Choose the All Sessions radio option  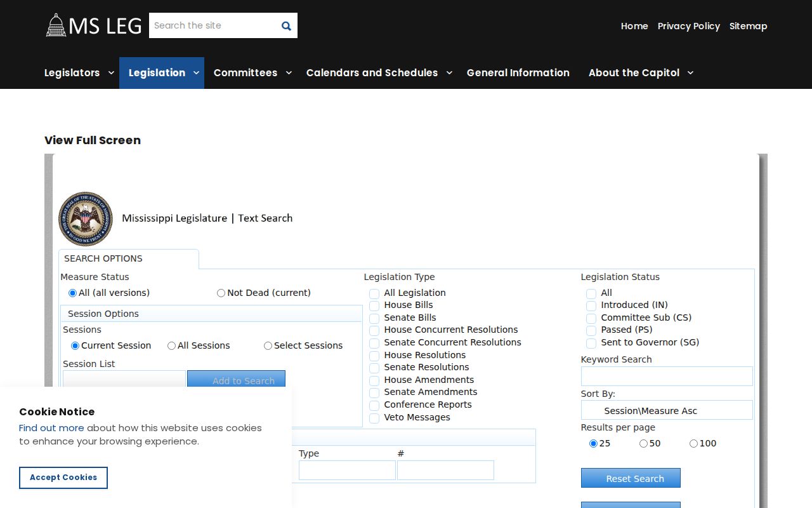[x=171, y=346]
